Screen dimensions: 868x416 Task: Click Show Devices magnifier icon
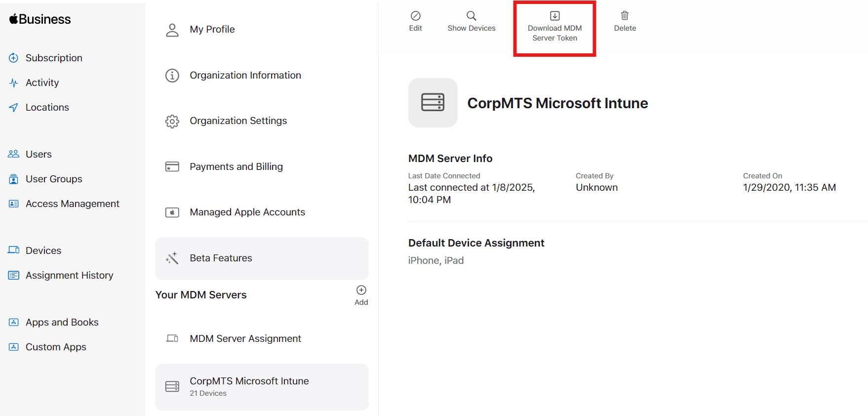tap(472, 16)
